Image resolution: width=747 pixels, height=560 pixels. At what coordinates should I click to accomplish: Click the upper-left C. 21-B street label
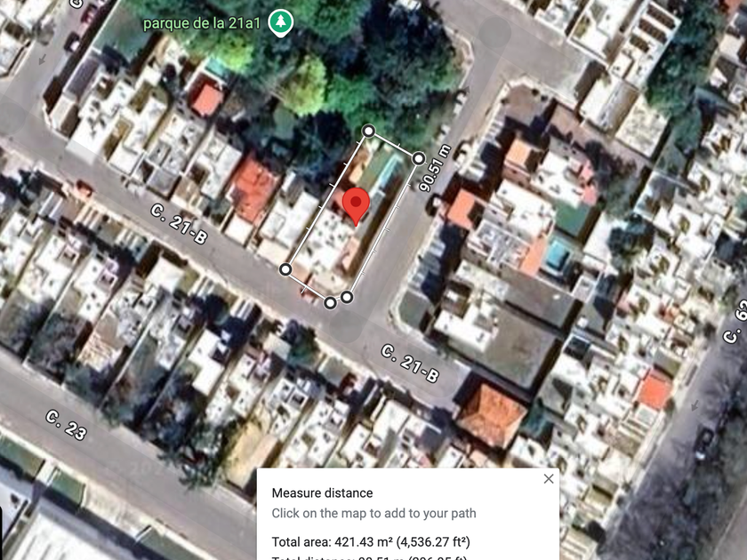point(179,224)
